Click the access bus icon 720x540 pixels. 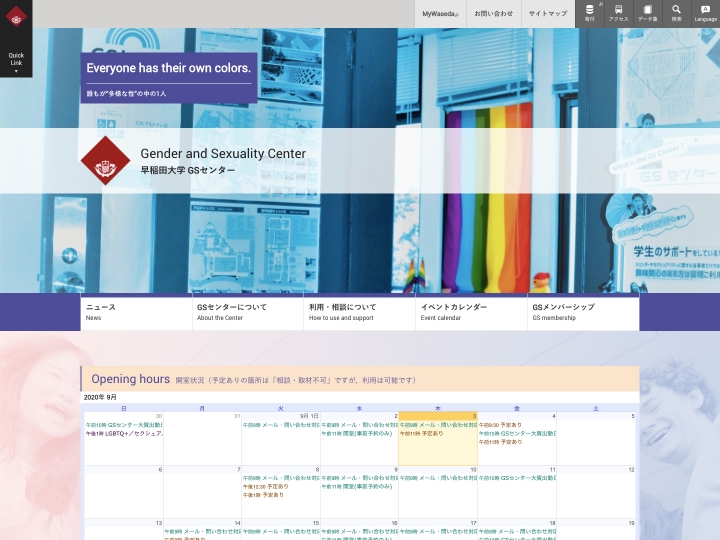point(619,13)
